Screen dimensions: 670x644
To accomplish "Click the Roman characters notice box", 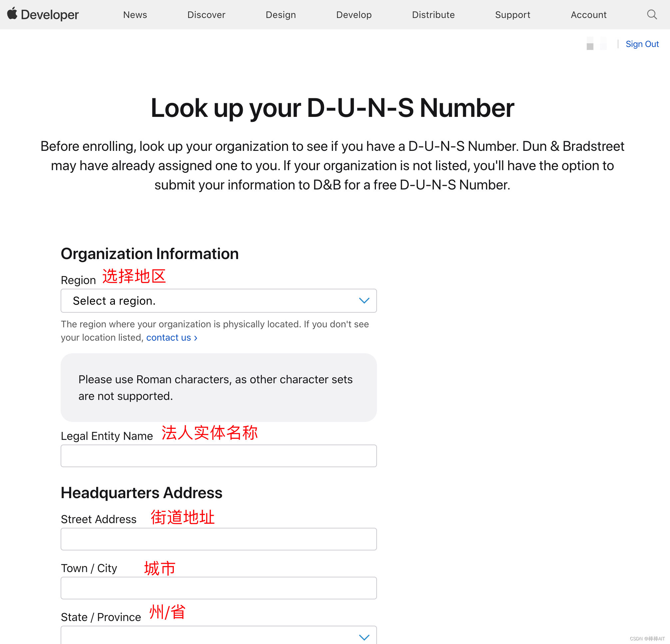I will [x=218, y=387].
